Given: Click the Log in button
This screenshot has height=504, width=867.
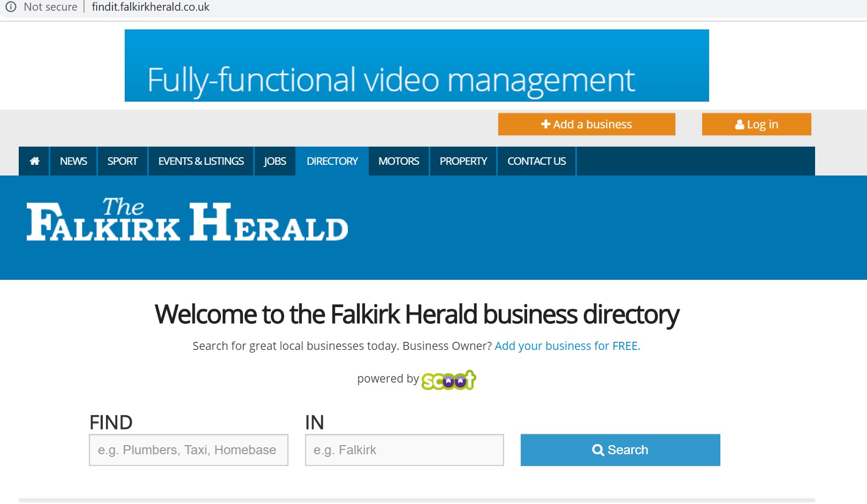Looking at the screenshot, I should coord(757,124).
